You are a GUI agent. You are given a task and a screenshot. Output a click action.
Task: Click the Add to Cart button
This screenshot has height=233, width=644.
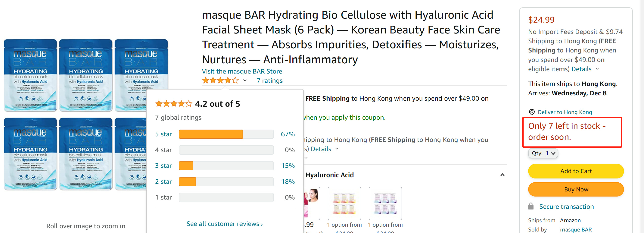point(576,171)
